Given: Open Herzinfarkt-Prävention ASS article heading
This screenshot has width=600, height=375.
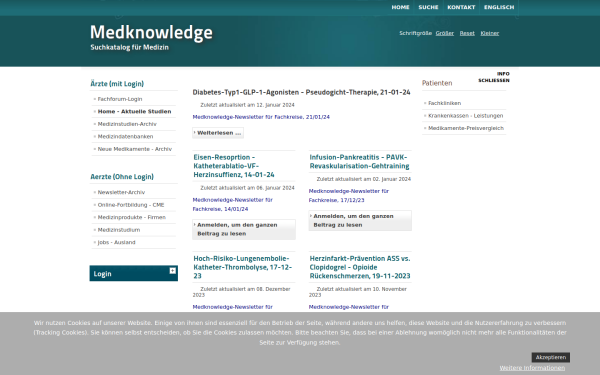Looking at the screenshot, I should tap(360, 267).
